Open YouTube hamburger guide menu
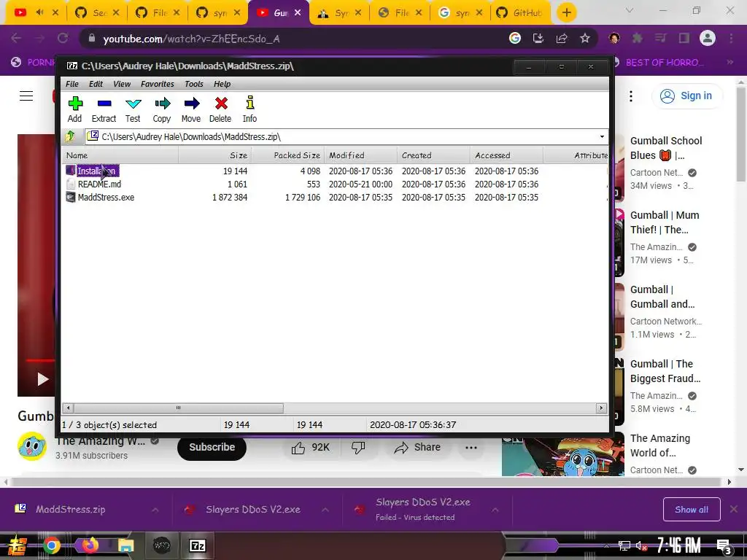This screenshot has width=747, height=560. [26, 96]
